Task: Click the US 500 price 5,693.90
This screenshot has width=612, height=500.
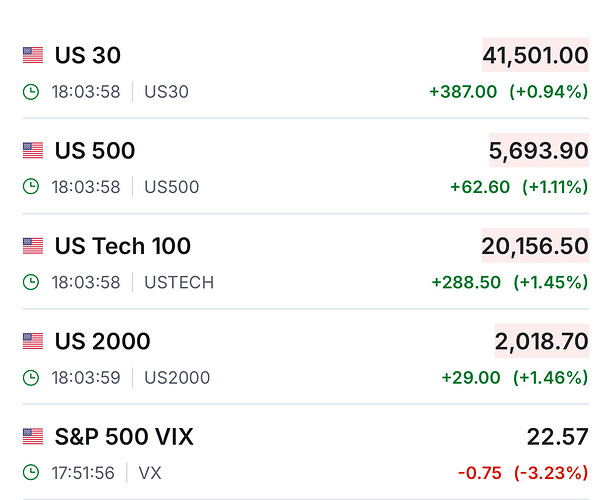Action: 539,151
